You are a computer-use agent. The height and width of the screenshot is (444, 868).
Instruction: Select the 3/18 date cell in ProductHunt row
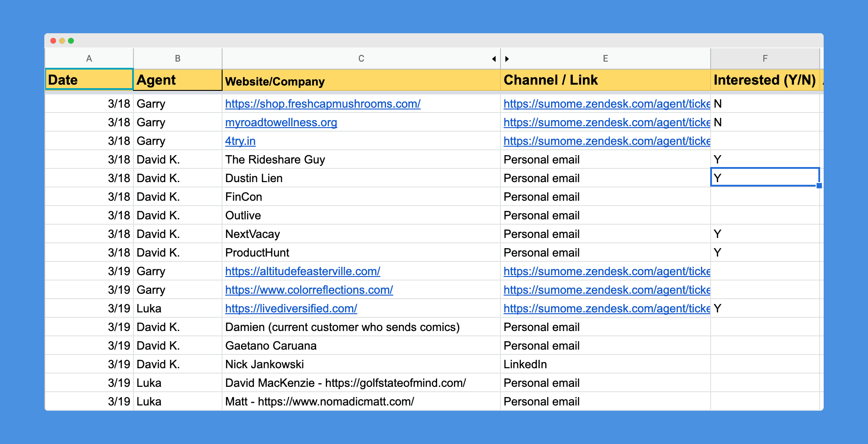tap(89, 253)
